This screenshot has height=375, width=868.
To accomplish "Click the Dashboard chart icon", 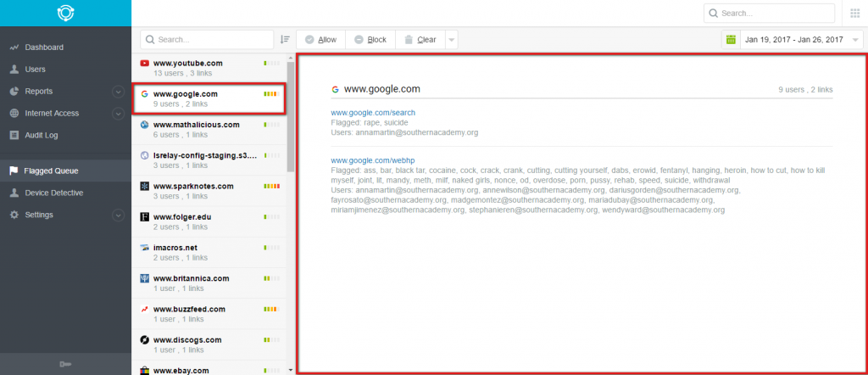I will click(14, 48).
